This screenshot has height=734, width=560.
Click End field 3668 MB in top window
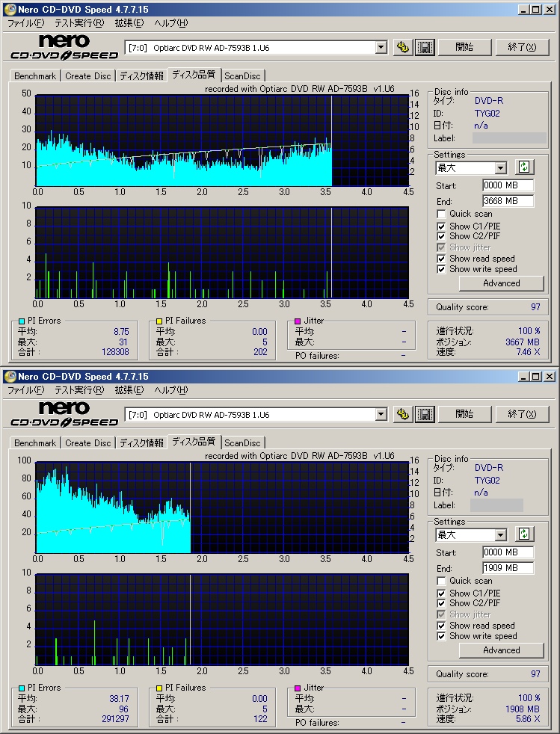pos(508,201)
